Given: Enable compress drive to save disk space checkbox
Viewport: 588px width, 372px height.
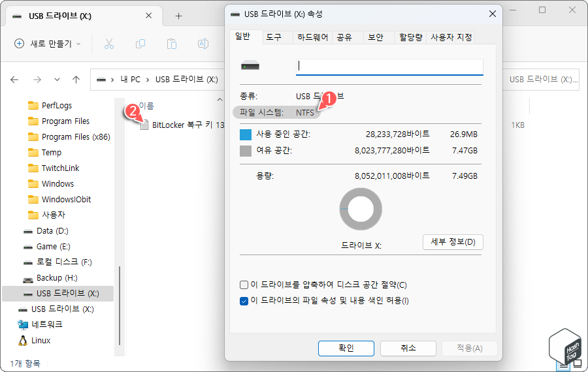Looking at the screenshot, I should (x=244, y=285).
